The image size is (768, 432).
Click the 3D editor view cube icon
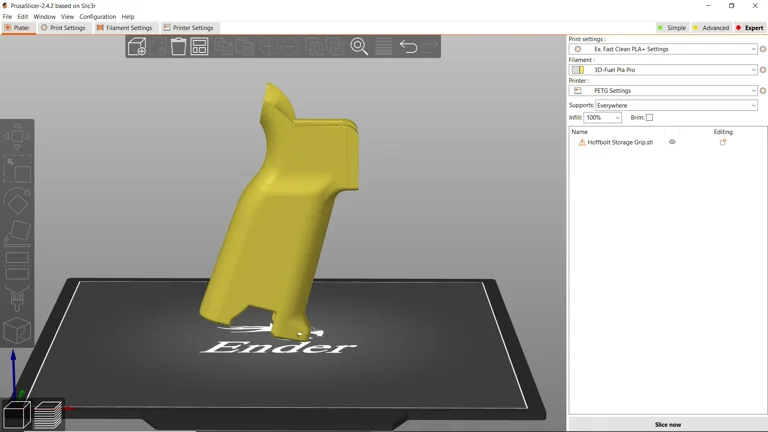coord(16,414)
